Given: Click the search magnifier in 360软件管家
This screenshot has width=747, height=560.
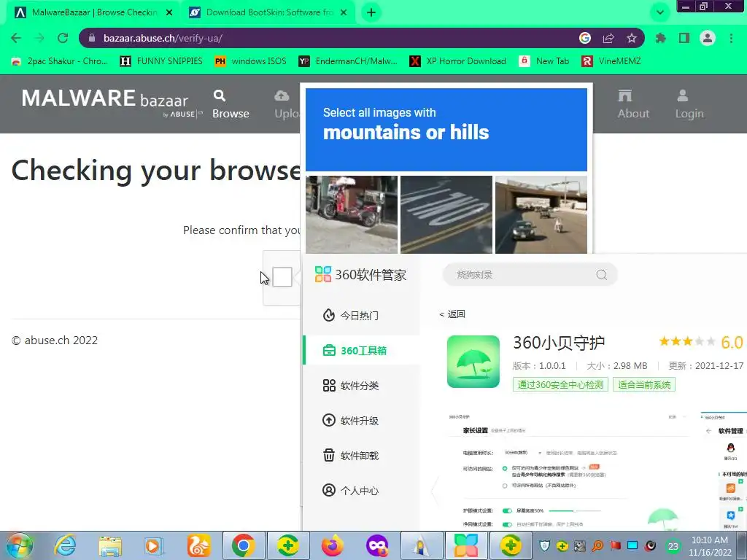Looking at the screenshot, I should [x=602, y=275].
